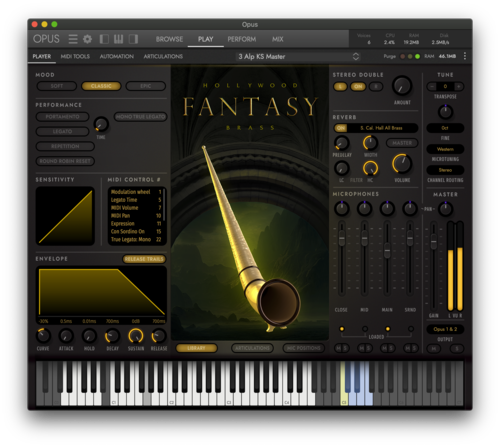This screenshot has height=447, width=500.
Task: Toggle the right sidebar panel icon
Action: point(133,39)
